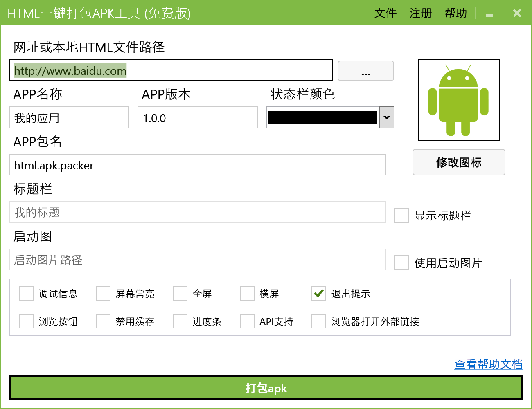
Task: Check the 浏览按钮 option
Action: point(26,321)
